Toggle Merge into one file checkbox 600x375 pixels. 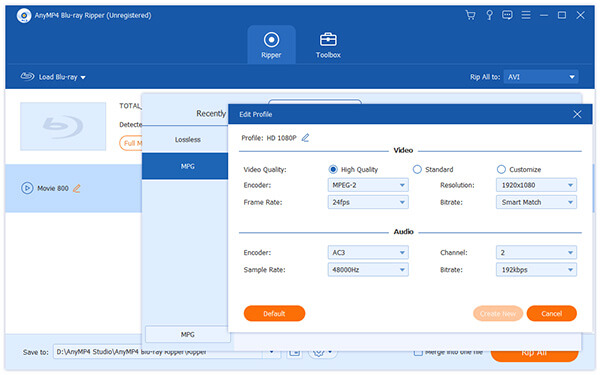(418, 352)
